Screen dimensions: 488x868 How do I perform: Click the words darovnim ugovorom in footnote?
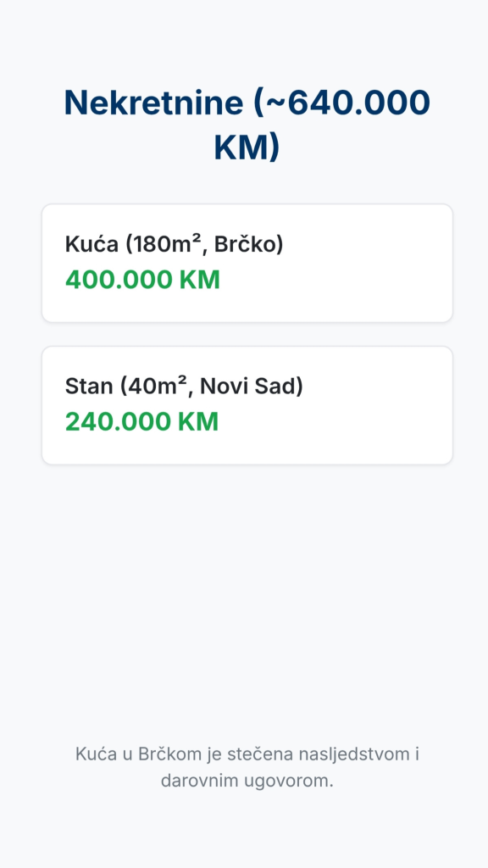pyautogui.click(x=247, y=781)
